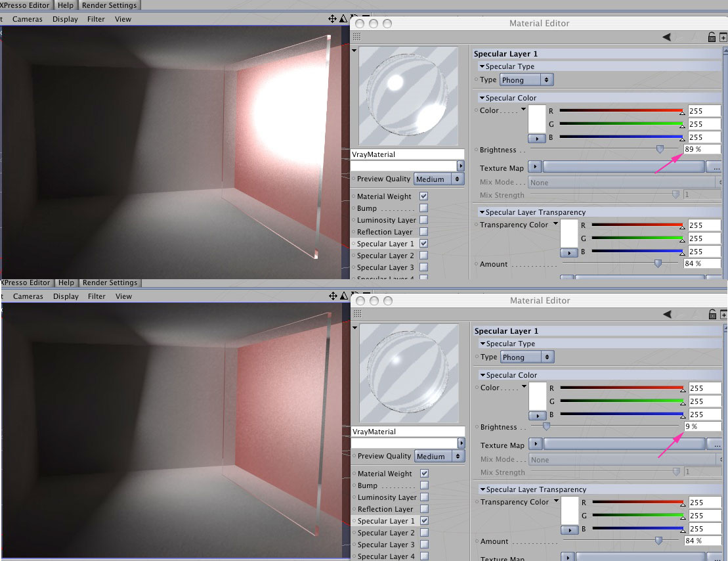Enable the Reflection Layer checkbox in the upper editor
Screen dimensions: 728x561
pyautogui.click(x=423, y=231)
